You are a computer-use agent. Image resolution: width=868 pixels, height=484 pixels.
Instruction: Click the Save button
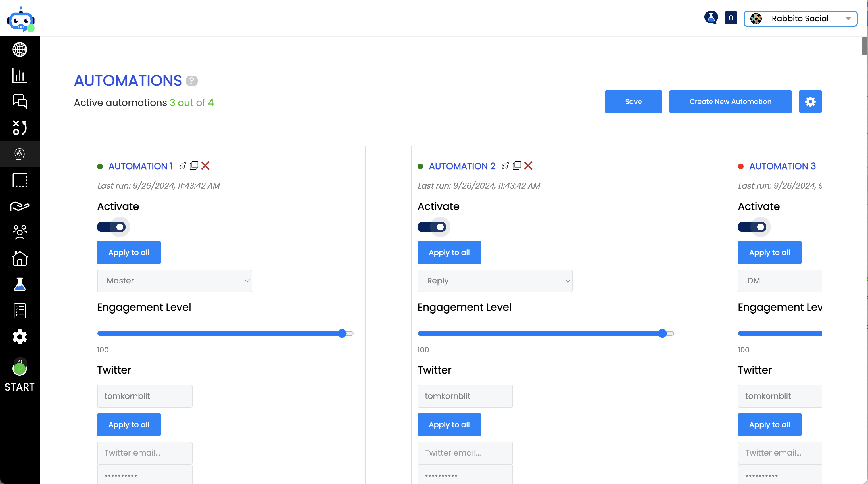pos(633,101)
